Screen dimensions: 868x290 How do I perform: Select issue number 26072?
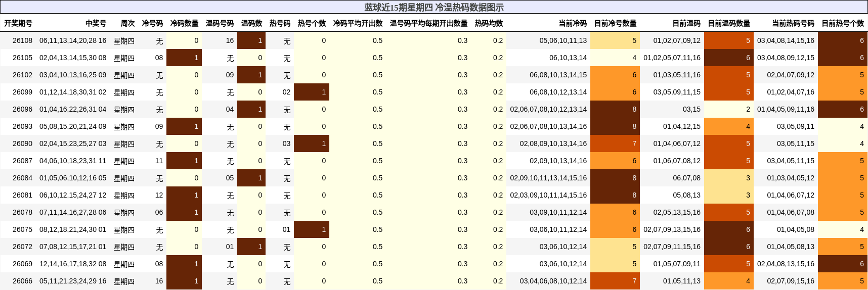[x=22, y=247]
